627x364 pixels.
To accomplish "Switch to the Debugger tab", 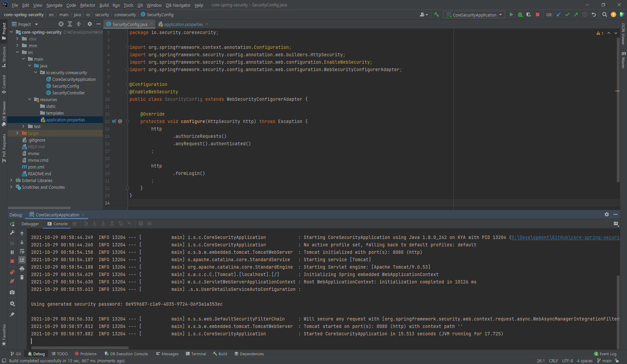I will click(x=30, y=224).
